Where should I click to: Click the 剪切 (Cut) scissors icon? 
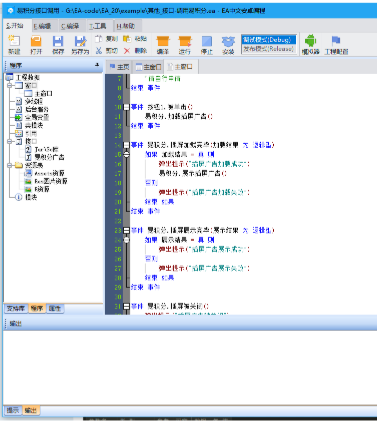coord(99,51)
